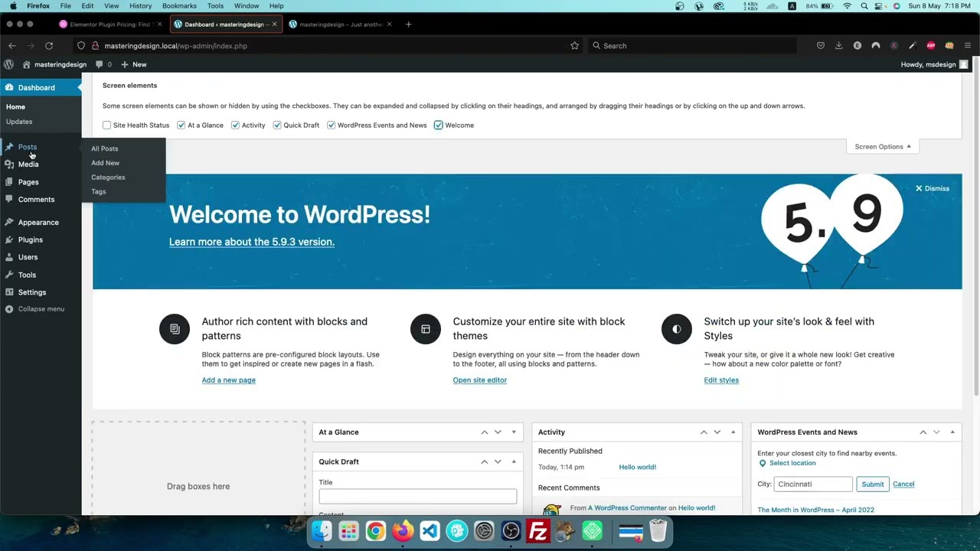Open the Hello world! post in Recently Published
The height and width of the screenshot is (551, 980).
tap(638, 468)
